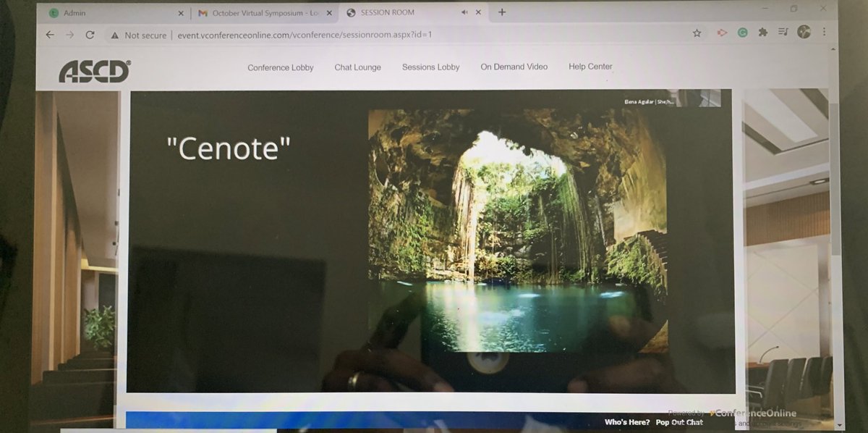The width and height of the screenshot is (868, 433).
Task: Reload the session room page
Action: click(x=90, y=35)
